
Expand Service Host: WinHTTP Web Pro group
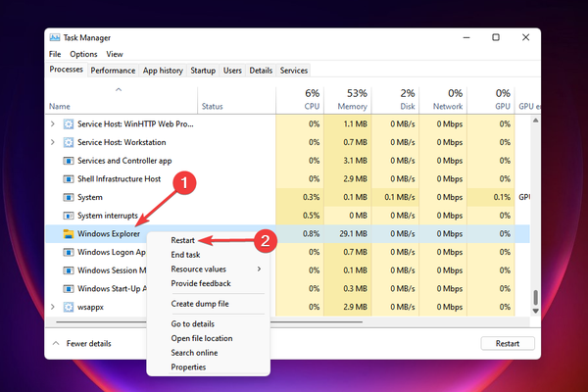53,123
